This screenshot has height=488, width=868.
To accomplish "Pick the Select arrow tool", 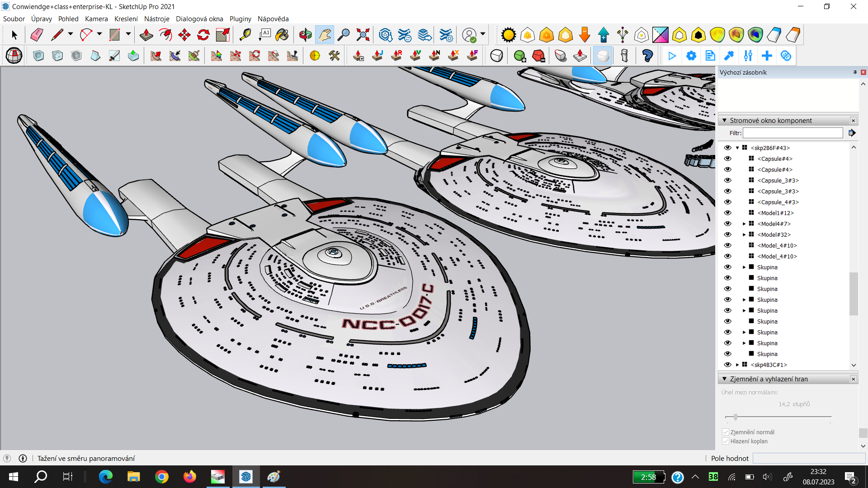I will pos(14,35).
